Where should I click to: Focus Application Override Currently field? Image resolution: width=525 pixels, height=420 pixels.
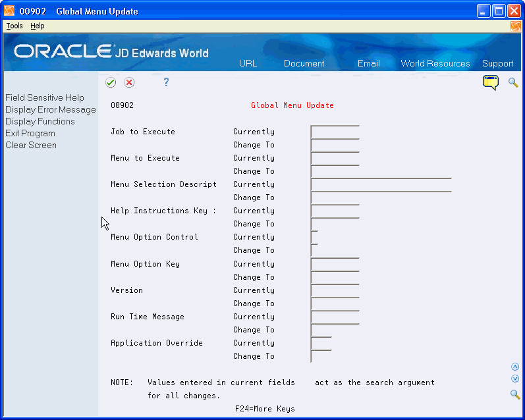[x=321, y=343]
